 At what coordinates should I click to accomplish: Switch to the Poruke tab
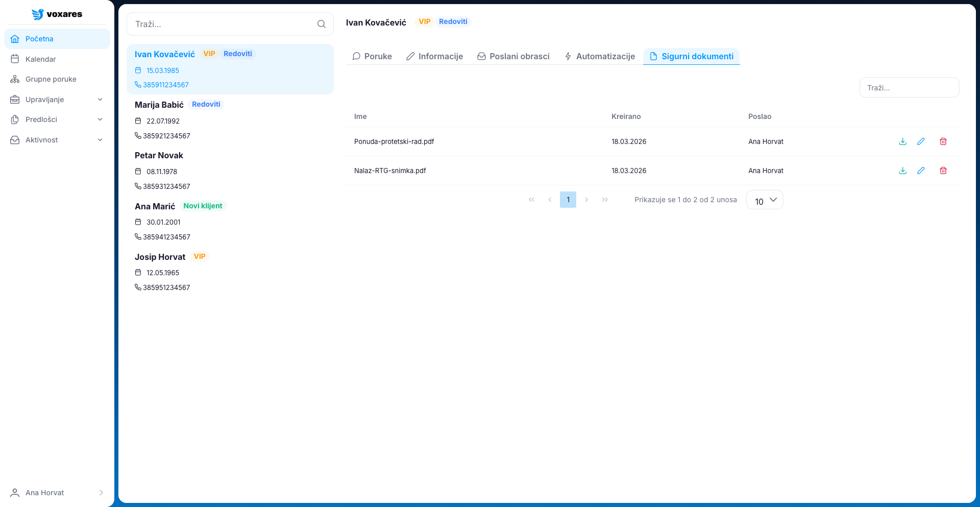[372, 56]
